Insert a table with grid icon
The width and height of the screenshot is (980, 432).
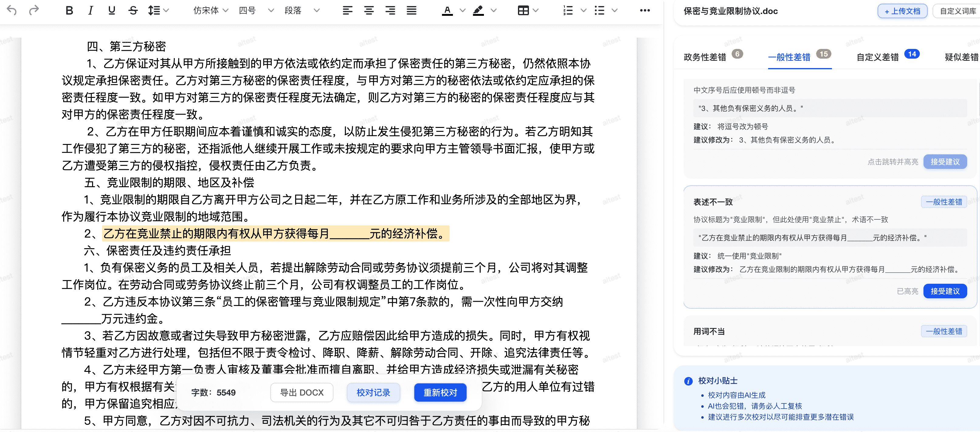(523, 10)
